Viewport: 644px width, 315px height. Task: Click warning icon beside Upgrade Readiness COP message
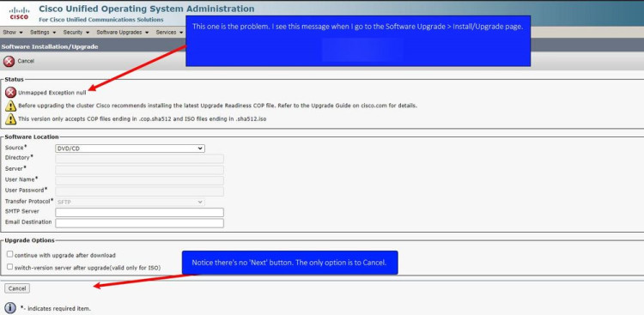(x=11, y=106)
